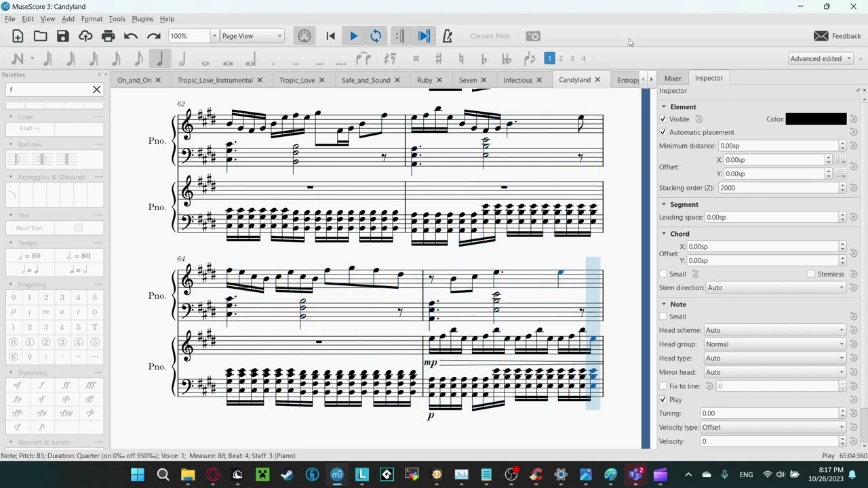This screenshot has height=488, width=868.
Task: Undo the last action
Action: click(x=131, y=36)
